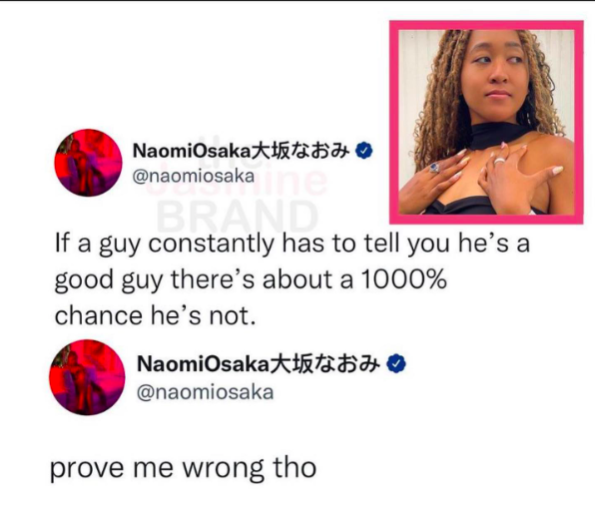Screen dimensions: 595x514
Task: Select the display name on the good-guy tweet
Action: click(241, 151)
